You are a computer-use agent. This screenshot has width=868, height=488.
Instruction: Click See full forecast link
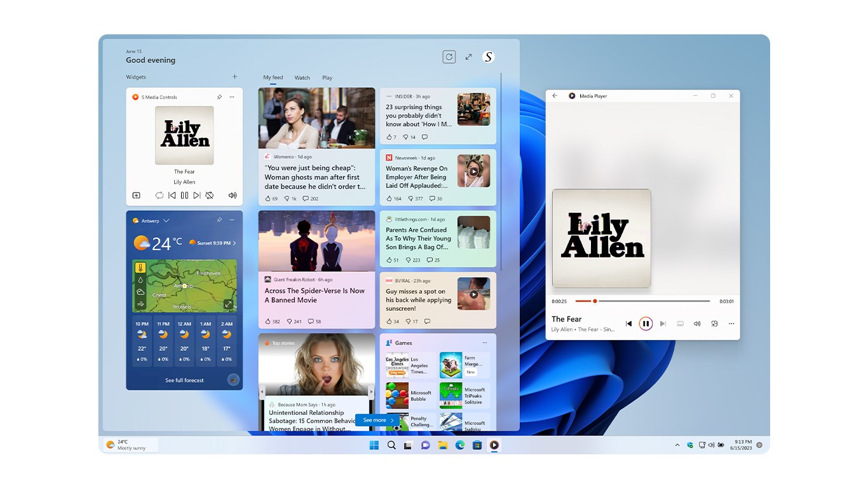[x=184, y=380]
